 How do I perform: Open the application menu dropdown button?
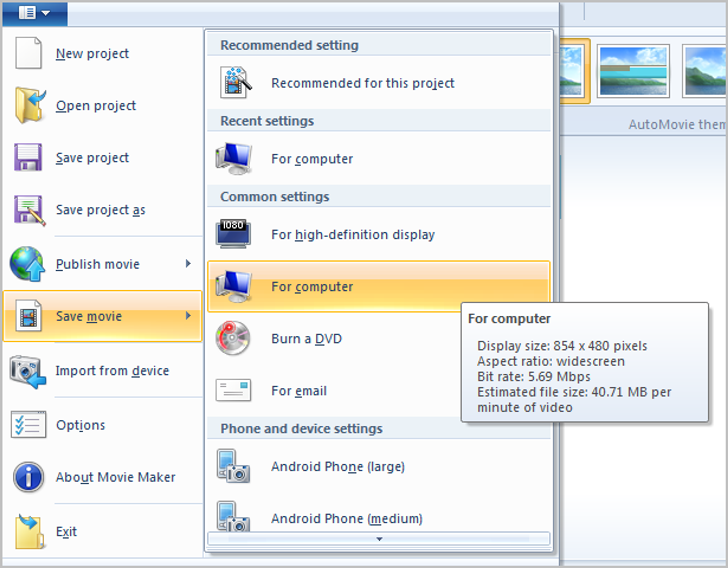coord(35,13)
